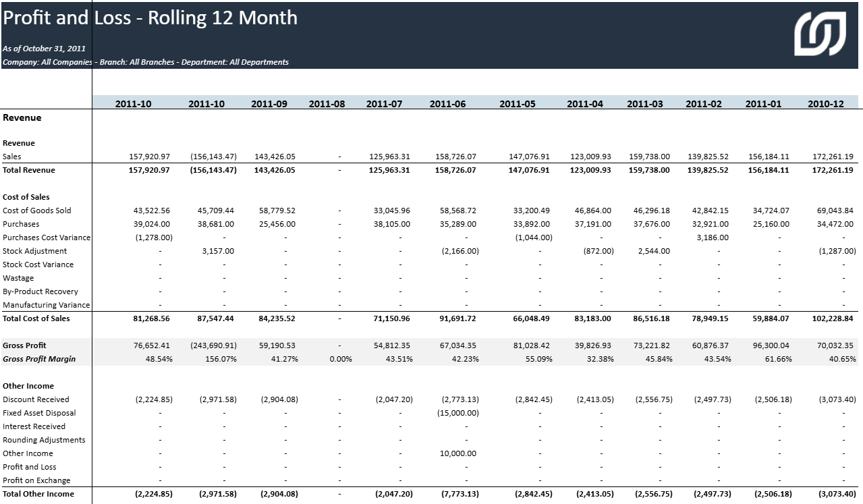The image size is (863, 504).
Task: Click the company logo in the header
Action: click(819, 34)
